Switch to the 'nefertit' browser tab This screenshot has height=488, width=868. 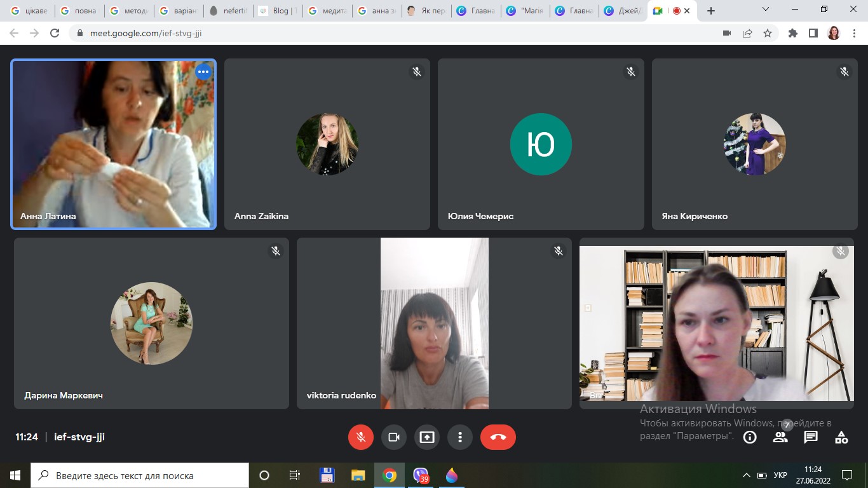pos(227,11)
